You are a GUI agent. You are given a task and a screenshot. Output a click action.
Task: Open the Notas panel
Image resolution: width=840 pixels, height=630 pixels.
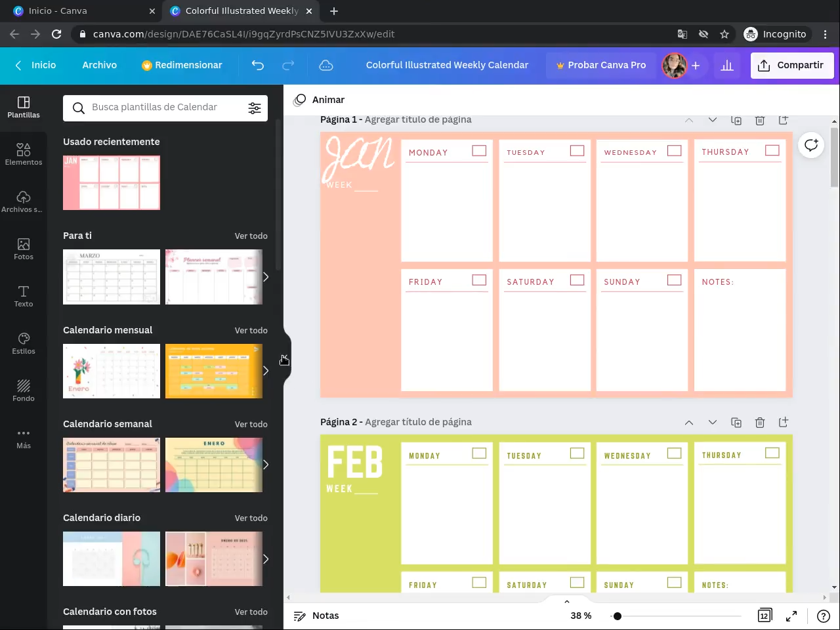(x=316, y=616)
